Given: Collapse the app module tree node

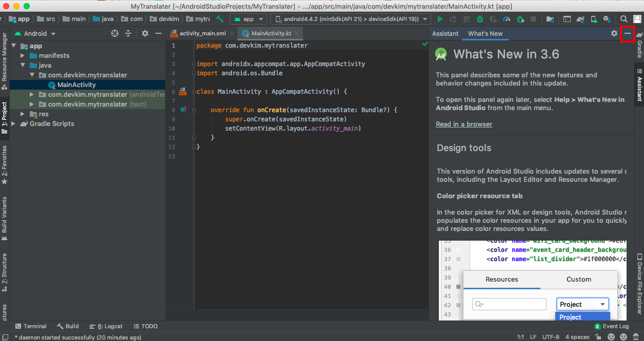Looking at the screenshot, I should [x=14, y=46].
